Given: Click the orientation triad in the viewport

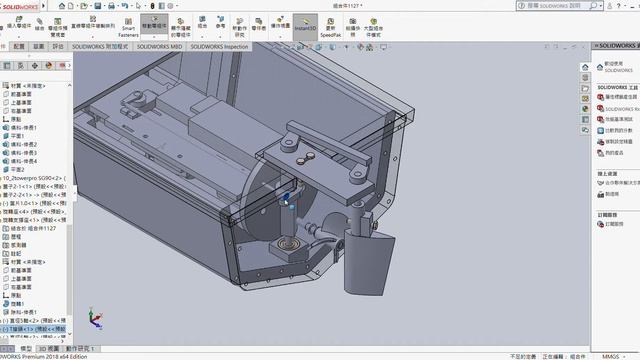Looking at the screenshot, I should pyautogui.click(x=95, y=319).
